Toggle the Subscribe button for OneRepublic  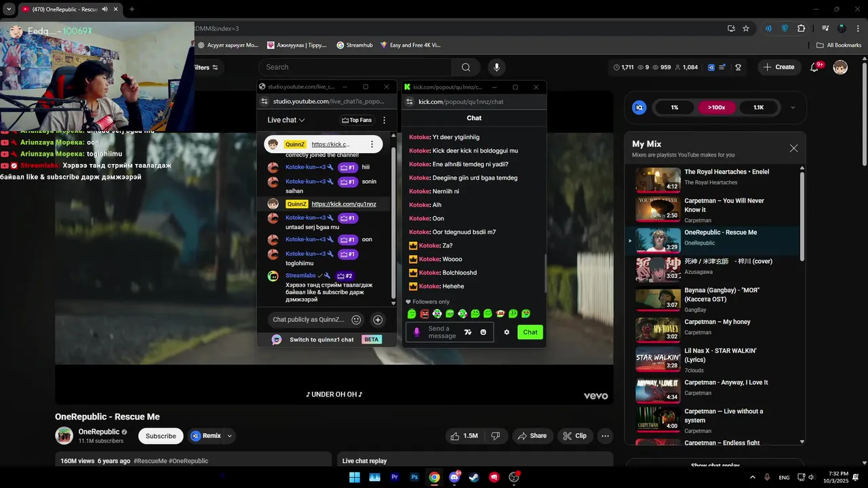[161, 436]
